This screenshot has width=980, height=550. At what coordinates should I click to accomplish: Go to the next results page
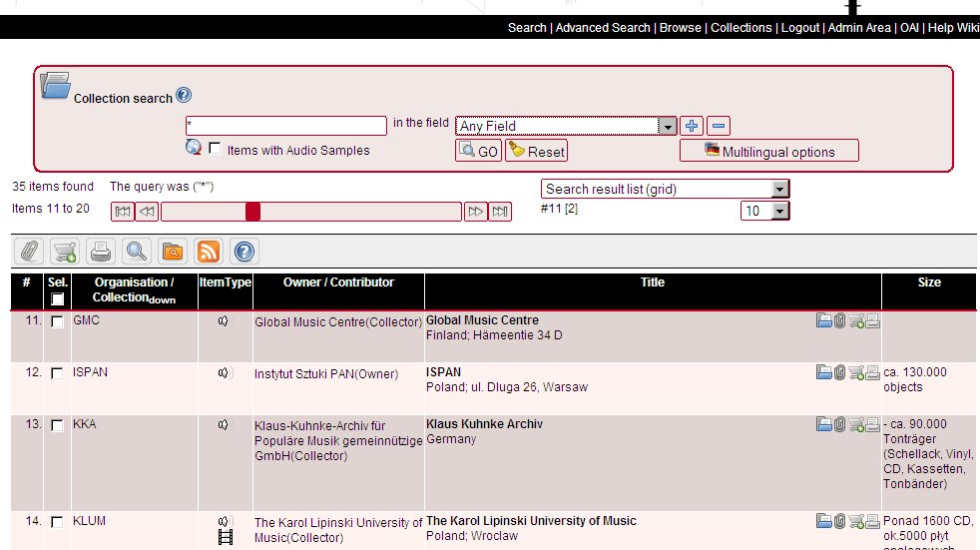[476, 212]
